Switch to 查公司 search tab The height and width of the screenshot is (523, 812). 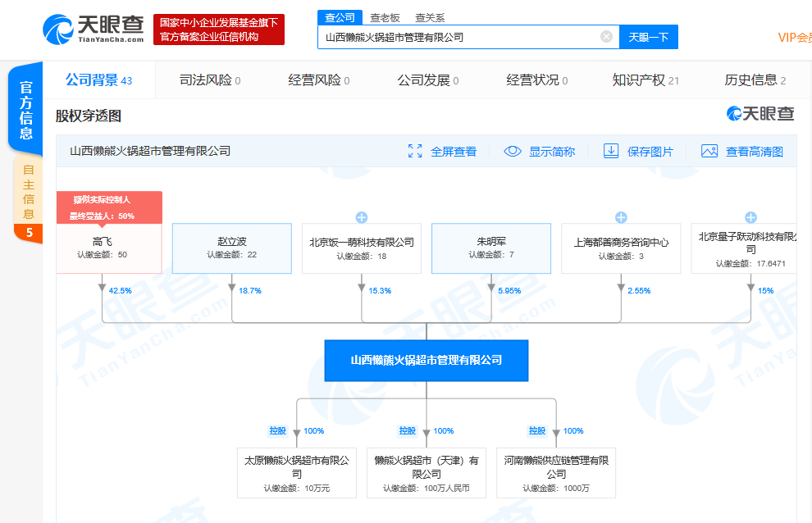340,17
